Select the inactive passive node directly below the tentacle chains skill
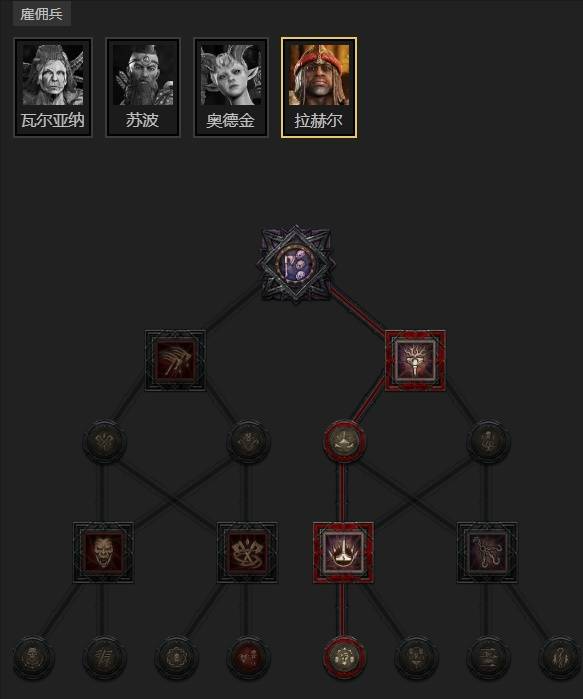Image resolution: width=583 pixels, height=699 pixels. click(x=488, y=658)
